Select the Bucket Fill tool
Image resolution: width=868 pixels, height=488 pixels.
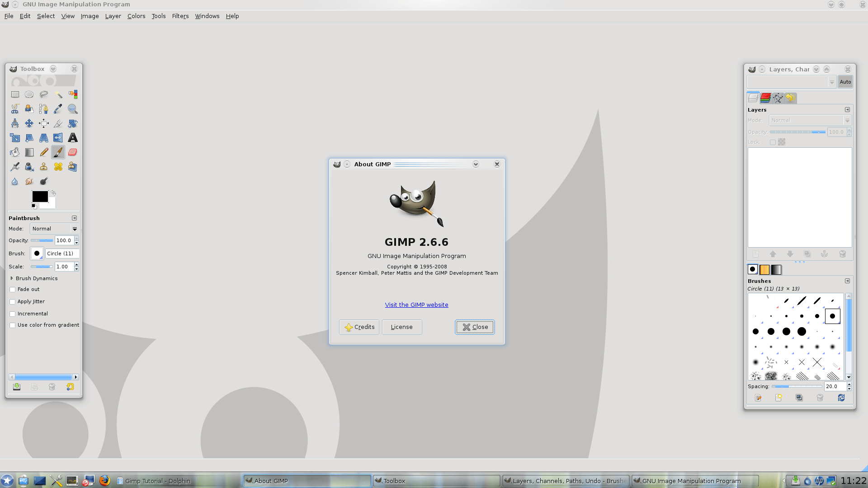[15, 152]
